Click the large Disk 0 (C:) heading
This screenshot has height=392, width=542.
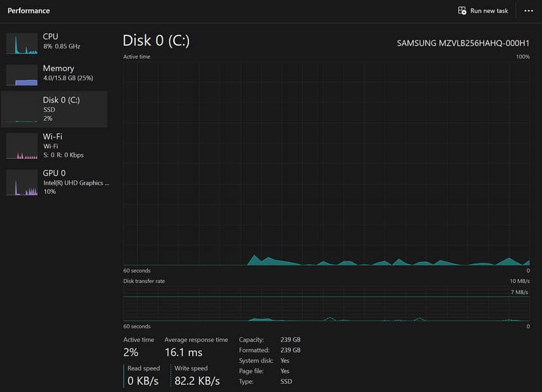[x=156, y=41]
